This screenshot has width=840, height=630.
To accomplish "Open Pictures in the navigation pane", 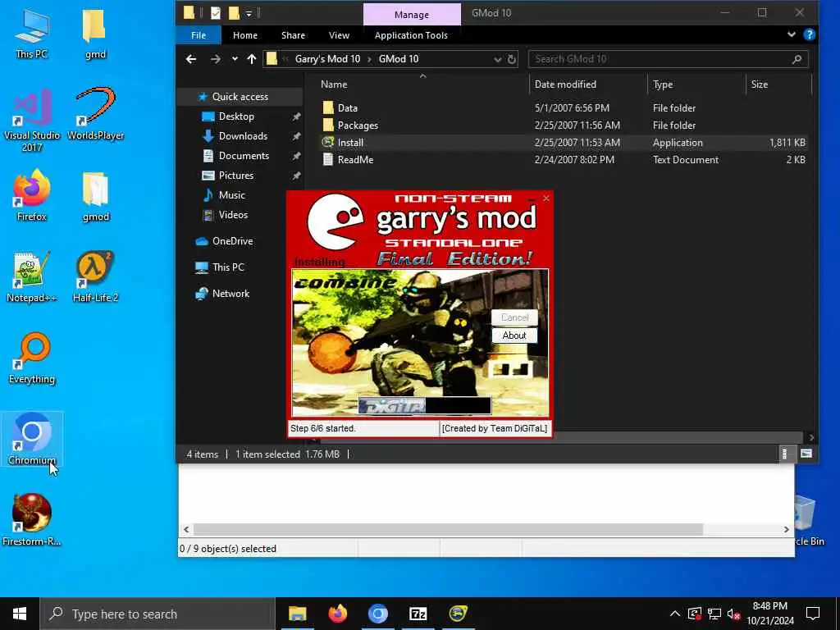I will point(235,176).
